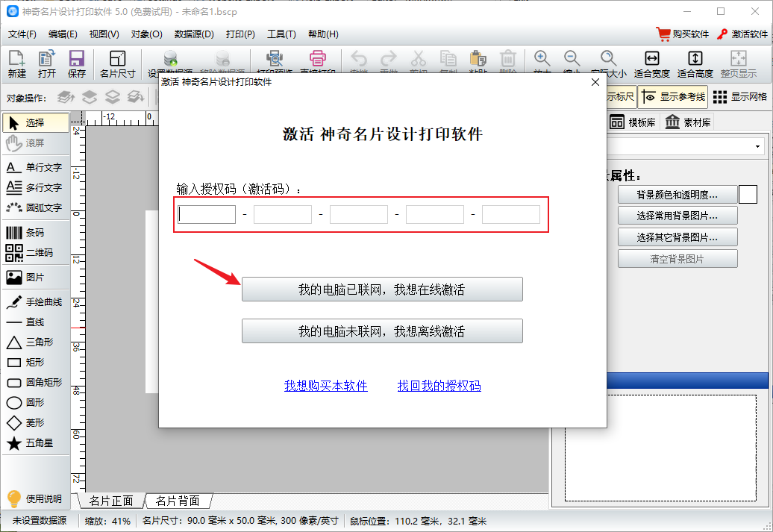The width and height of the screenshot is (773, 532).
Task: Select the 多行文字 multi-line text tool
Action: coord(36,188)
